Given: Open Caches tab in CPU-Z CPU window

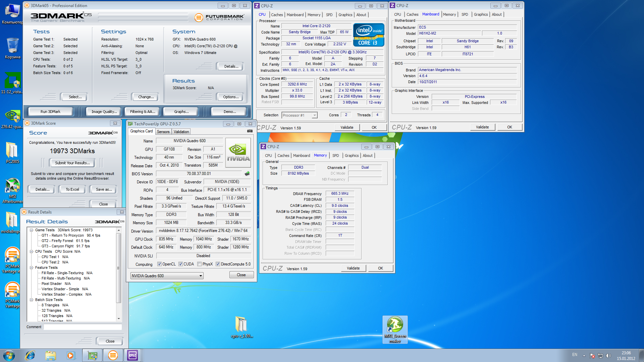Looking at the screenshot, I should (x=277, y=15).
